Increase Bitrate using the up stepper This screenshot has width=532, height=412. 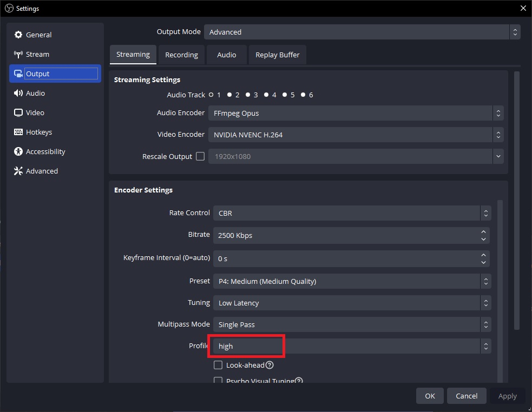click(483, 232)
